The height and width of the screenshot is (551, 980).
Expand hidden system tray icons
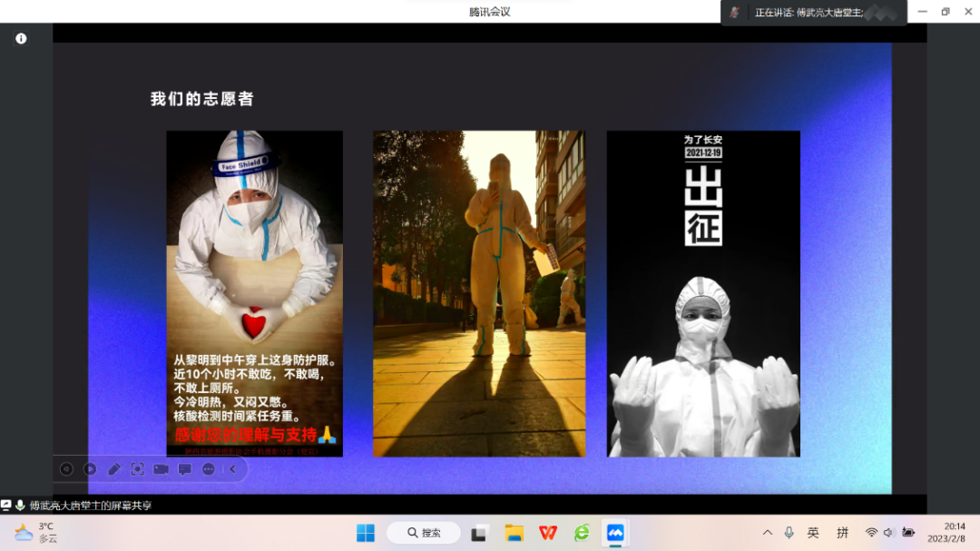click(x=768, y=533)
